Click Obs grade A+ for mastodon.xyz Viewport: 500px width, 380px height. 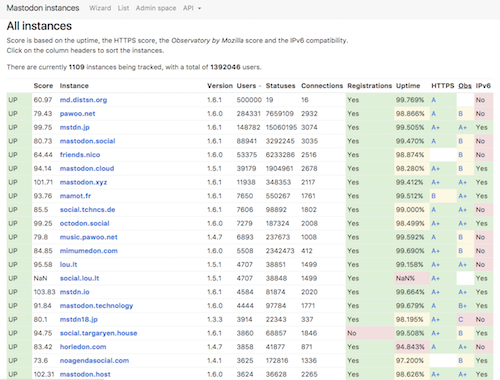point(462,182)
